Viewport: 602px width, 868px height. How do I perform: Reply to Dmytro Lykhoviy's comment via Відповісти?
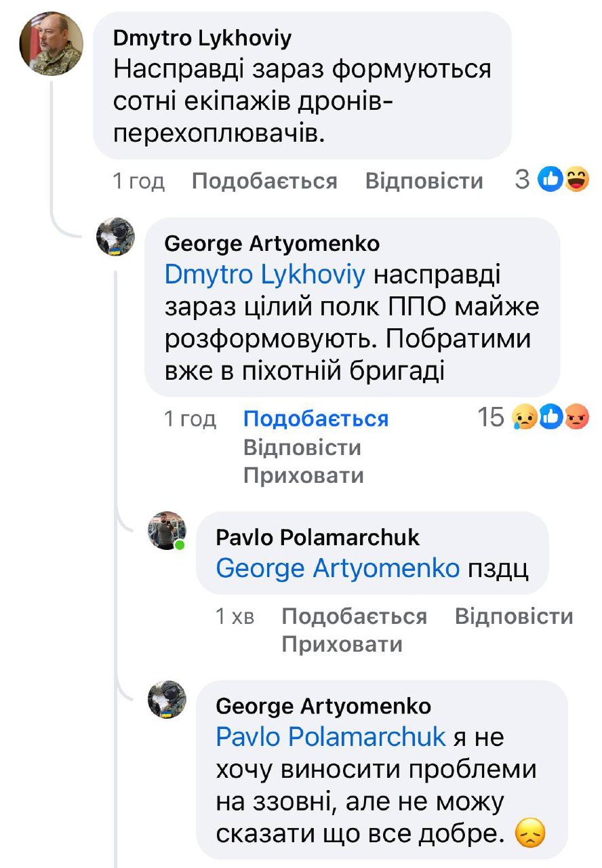point(424,181)
